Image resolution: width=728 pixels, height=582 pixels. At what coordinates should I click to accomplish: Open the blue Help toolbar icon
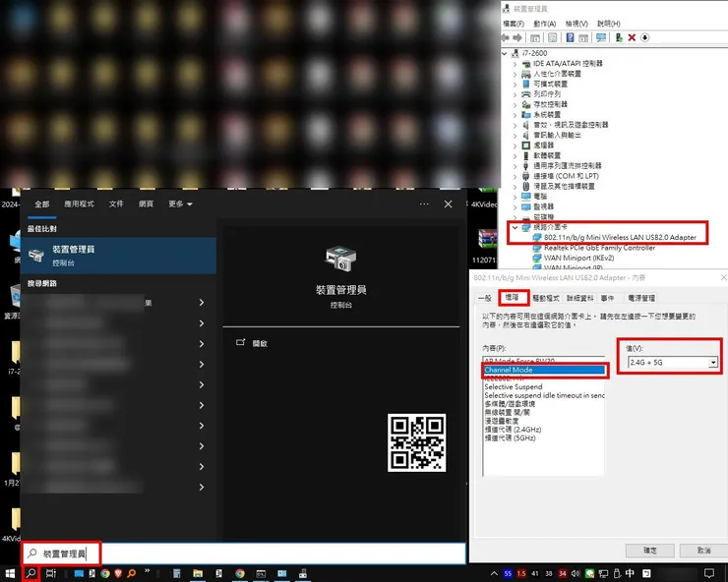571,37
